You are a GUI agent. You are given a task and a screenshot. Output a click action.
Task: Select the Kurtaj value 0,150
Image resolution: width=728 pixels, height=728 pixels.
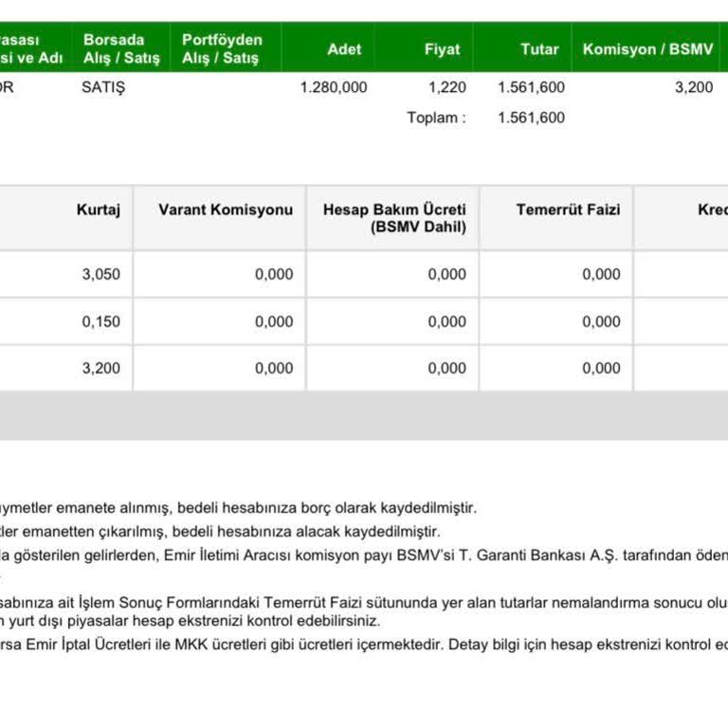[x=101, y=321]
